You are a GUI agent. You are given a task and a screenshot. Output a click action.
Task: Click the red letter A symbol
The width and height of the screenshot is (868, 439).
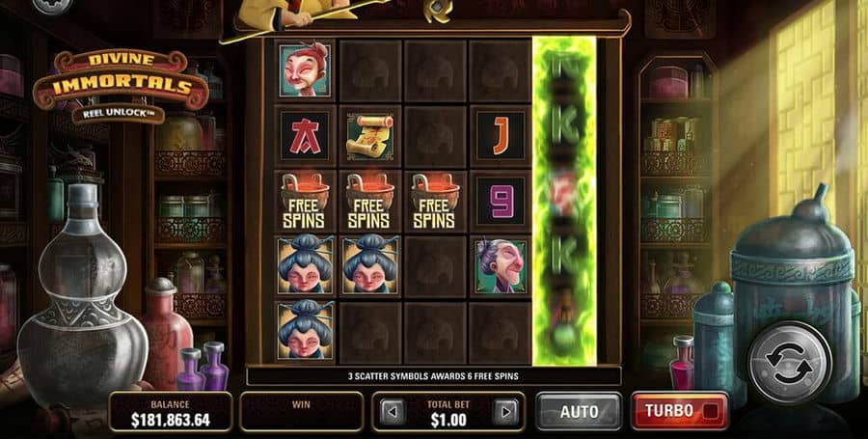[305, 136]
